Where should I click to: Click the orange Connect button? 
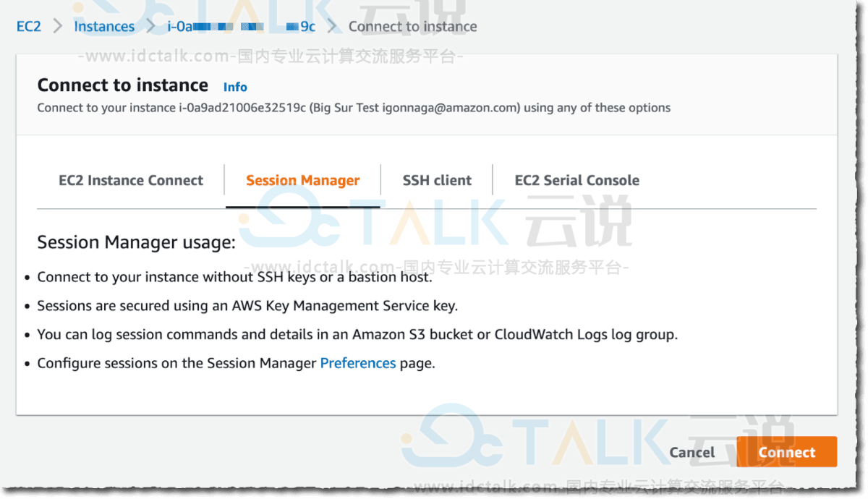pyautogui.click(x=786, y=452)
